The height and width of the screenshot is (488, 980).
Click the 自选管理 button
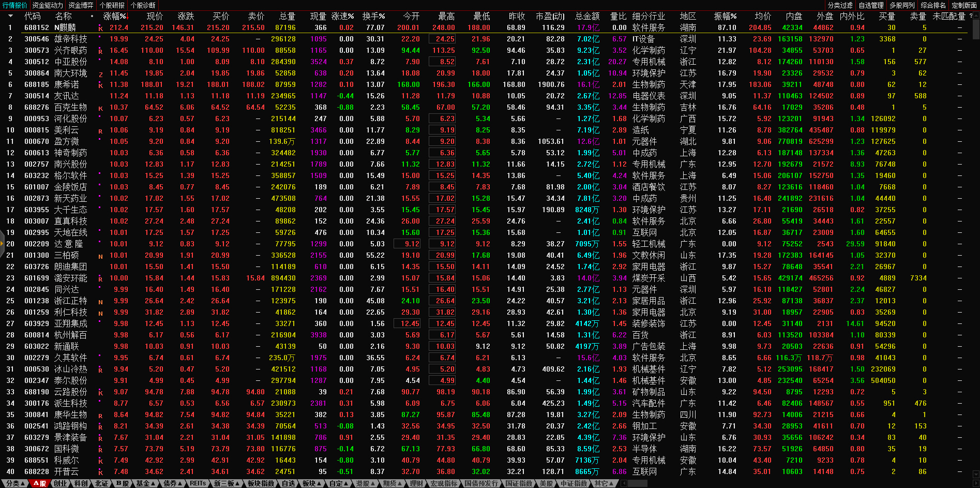pyautogui.click(x=871, y=5)
